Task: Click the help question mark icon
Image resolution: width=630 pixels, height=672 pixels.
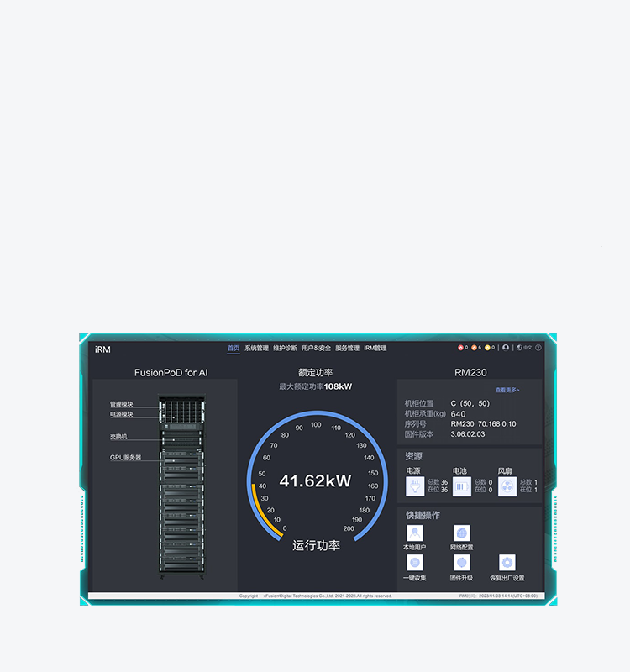Action: [x=538, y=348]
